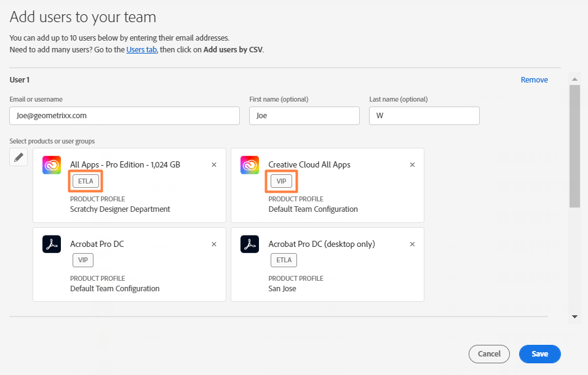The image size is (588, 375).
Task: Remove Creative Cloud All Apps with X
Action: point(412,165)
